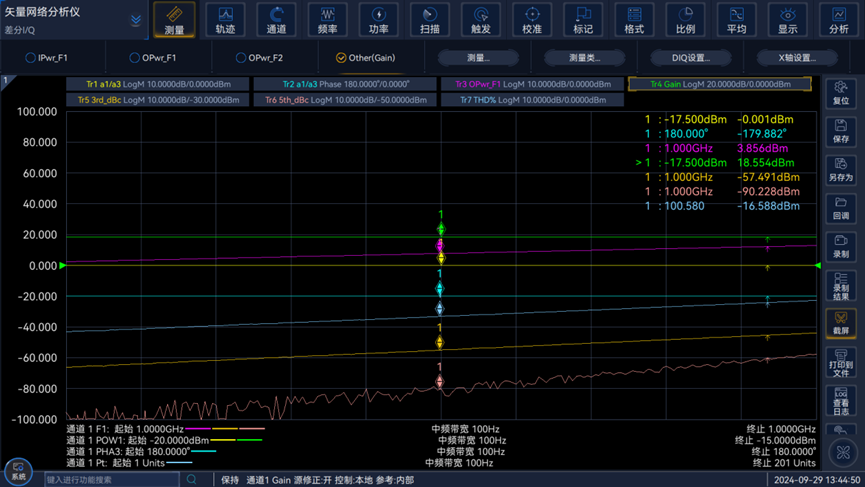This screenshot has width=865, height=487.
Task: Select trace Tr4 Gain label
Action: [x=720, y=84]
